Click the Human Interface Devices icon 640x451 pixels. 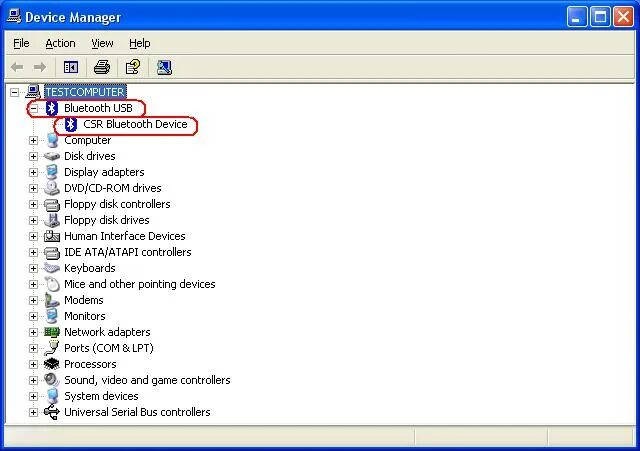pyautogui.click(x=51, y=236)
